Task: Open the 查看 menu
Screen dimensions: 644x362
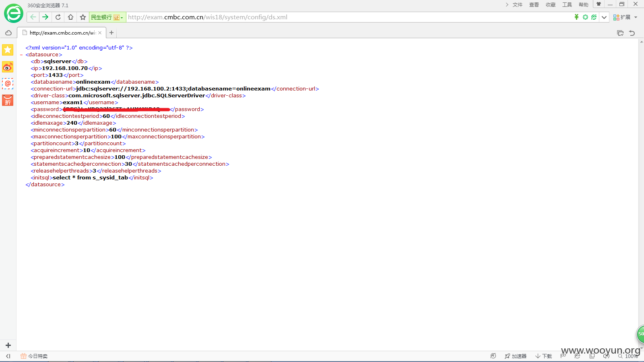Action: (x=534, y=5)
